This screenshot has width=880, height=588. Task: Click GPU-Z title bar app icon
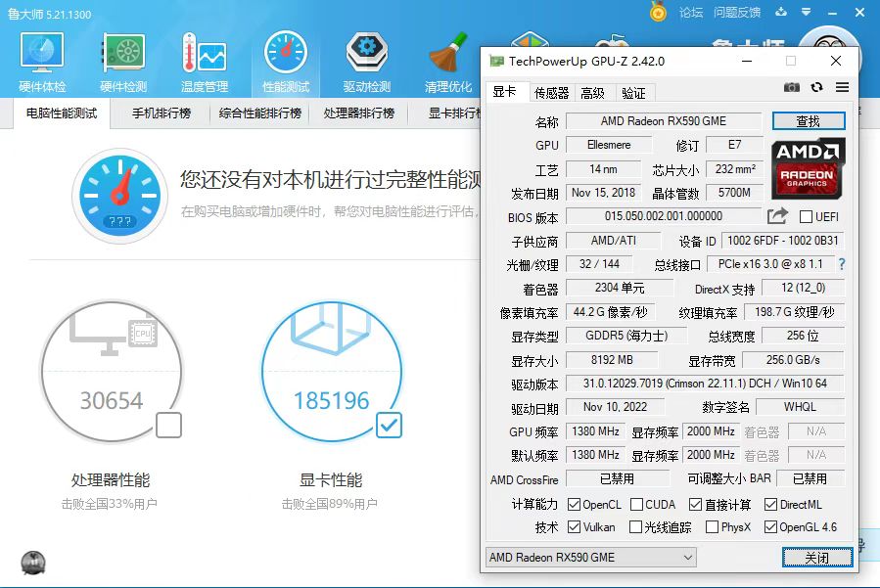click(x=496, y=61)
